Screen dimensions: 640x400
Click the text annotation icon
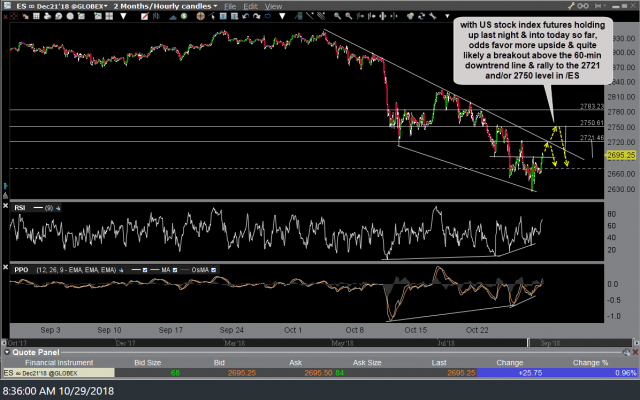223,16
